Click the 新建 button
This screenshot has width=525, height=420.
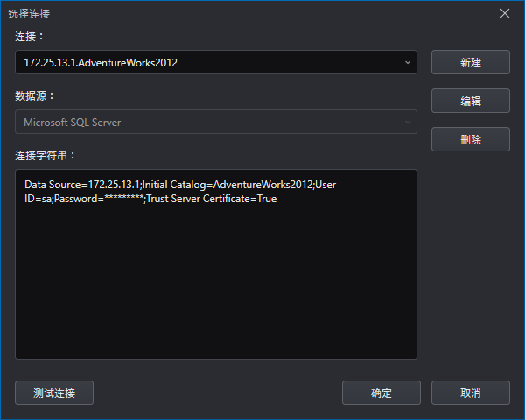coord(471,62)
